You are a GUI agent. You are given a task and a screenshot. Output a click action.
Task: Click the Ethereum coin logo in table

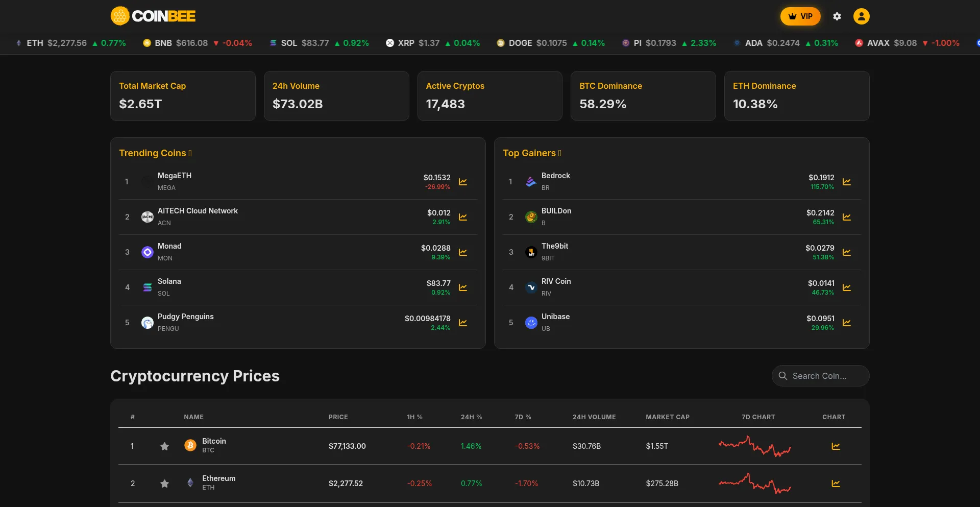pyautogui.click(x=190, y=483)
